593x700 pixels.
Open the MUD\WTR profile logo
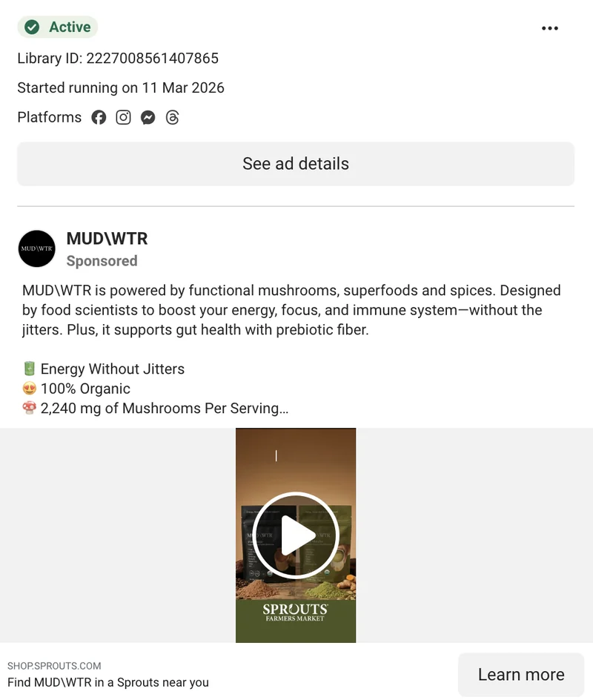click(x=36, y=248)
